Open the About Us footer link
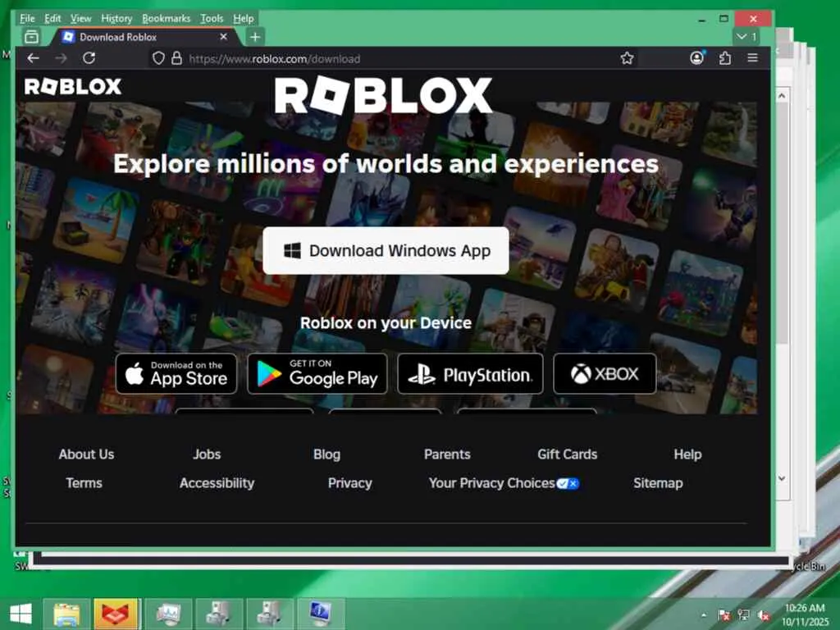Viewport: 840px width, 630px height. point(86,454)
